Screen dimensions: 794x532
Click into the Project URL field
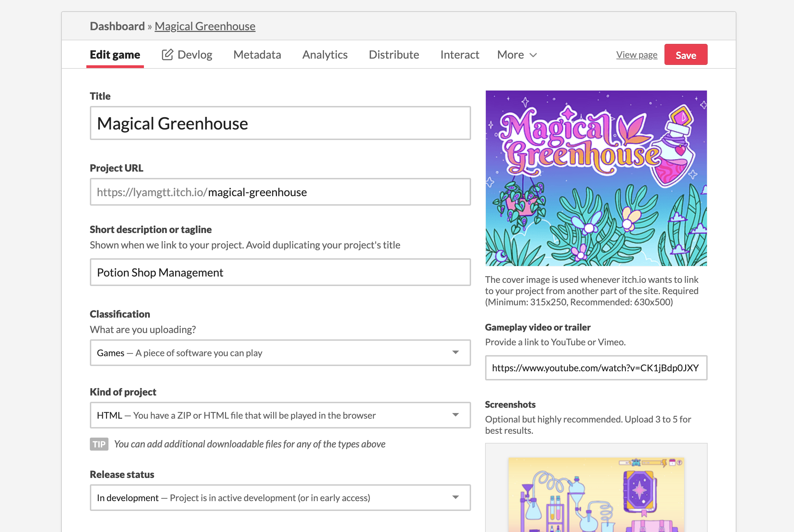tap(280, 192)
